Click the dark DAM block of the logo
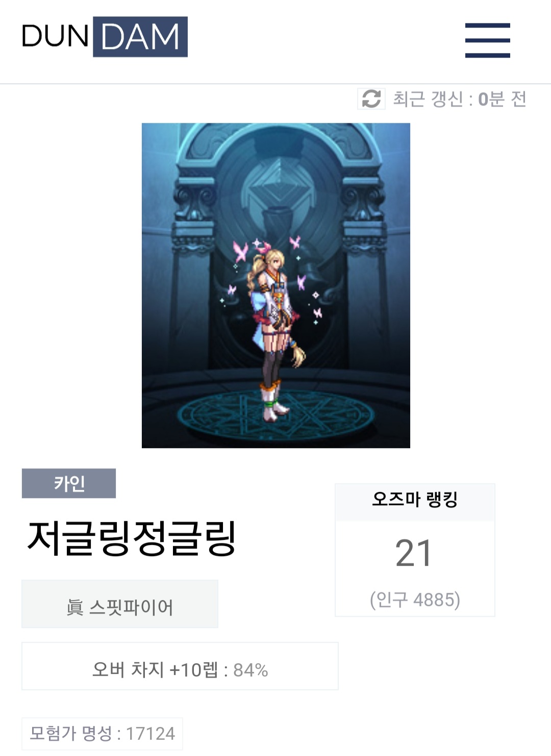The image size is (551, 756). [x=140, y=37]
